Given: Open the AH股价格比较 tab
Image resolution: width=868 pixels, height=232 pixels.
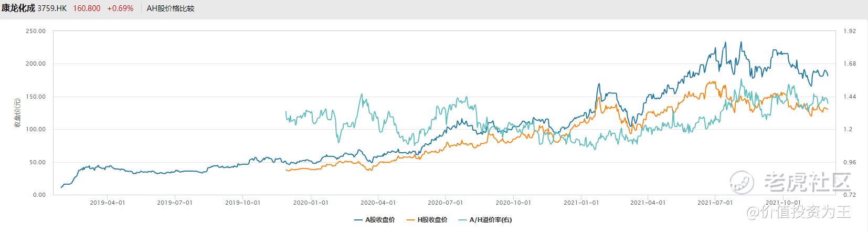Looking at the screenshot, I should tap(170, 8).
